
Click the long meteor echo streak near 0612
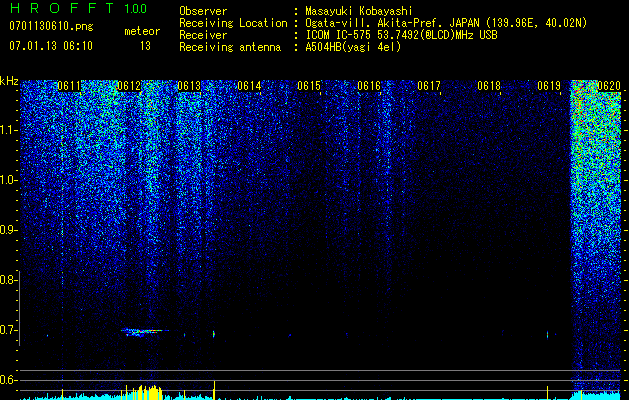[144, 332]
